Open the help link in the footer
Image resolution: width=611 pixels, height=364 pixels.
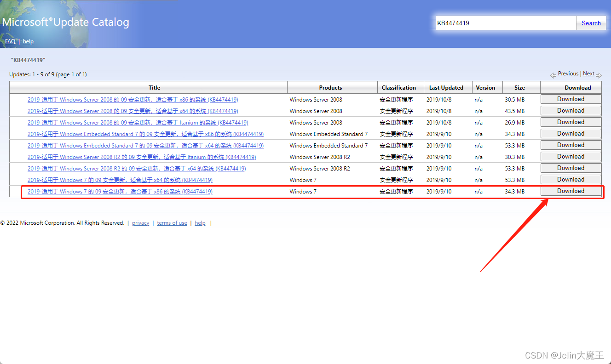(x=200, y=223)
